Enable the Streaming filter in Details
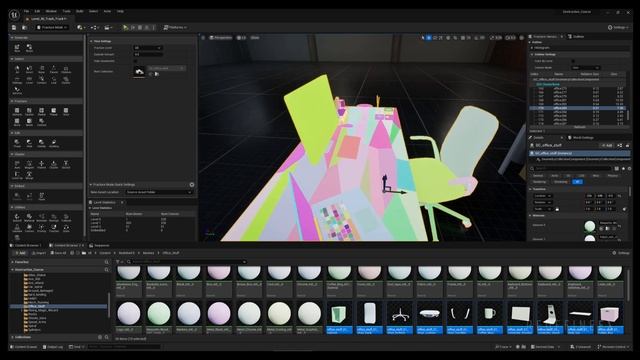This screenshot has width=640, height=360. 560,182
